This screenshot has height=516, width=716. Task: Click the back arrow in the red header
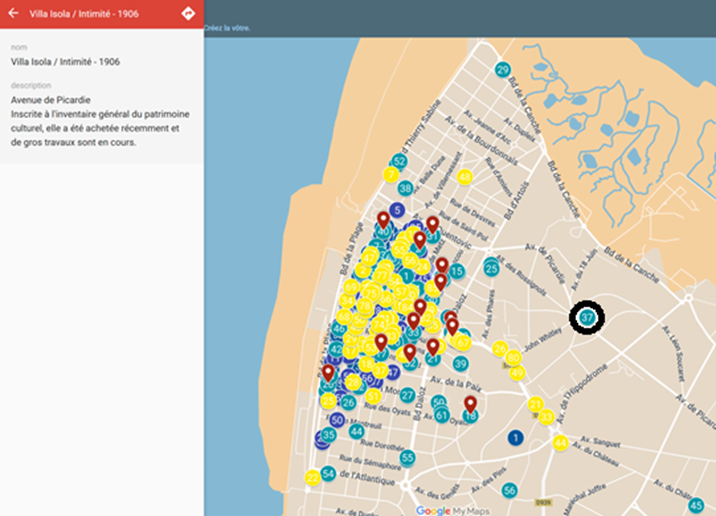[14, 14]
